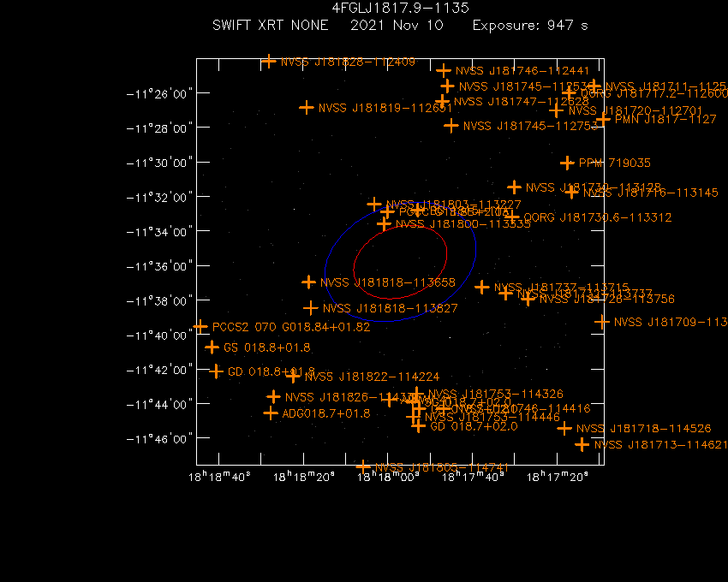Click the PPM 719035 label
The image size is (728, 582).
pyautogui.click(x=615, y=163)
